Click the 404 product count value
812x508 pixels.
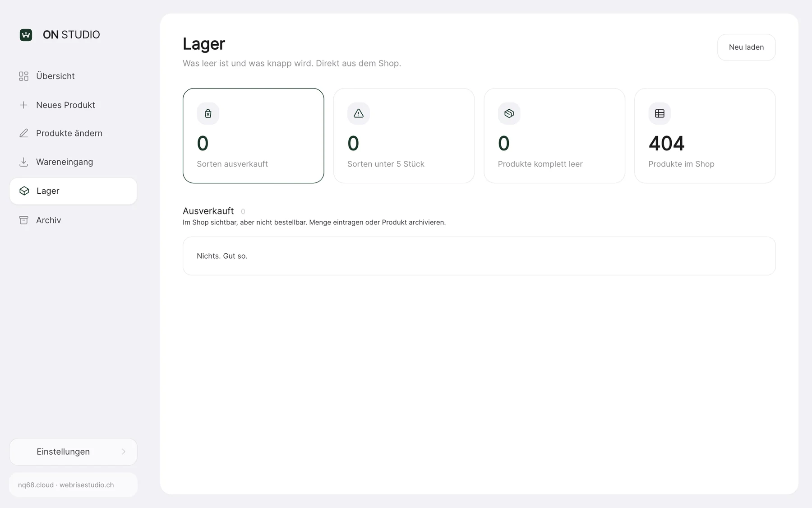coord(666,144)
